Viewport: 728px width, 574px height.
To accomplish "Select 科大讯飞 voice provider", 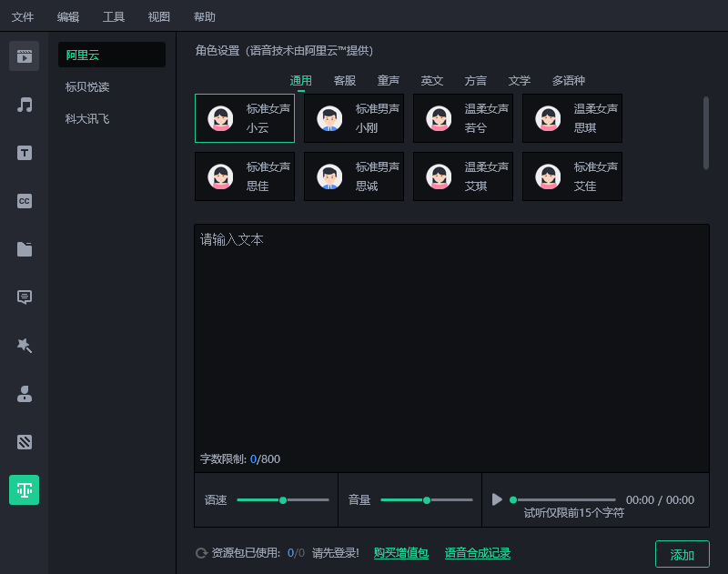I will pos(87,119).
